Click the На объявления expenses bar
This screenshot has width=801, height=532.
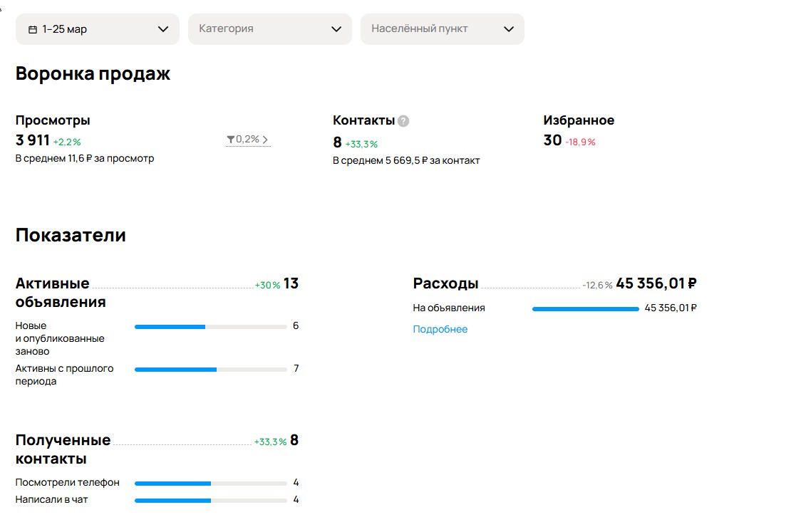click(585, 309)
